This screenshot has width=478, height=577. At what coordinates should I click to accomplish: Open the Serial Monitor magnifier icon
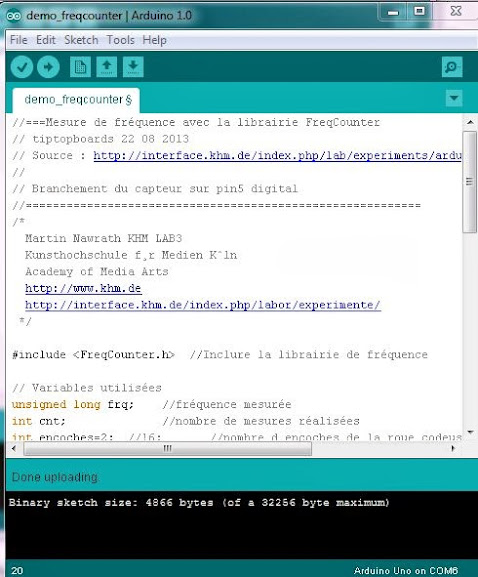tap(452, 67)
